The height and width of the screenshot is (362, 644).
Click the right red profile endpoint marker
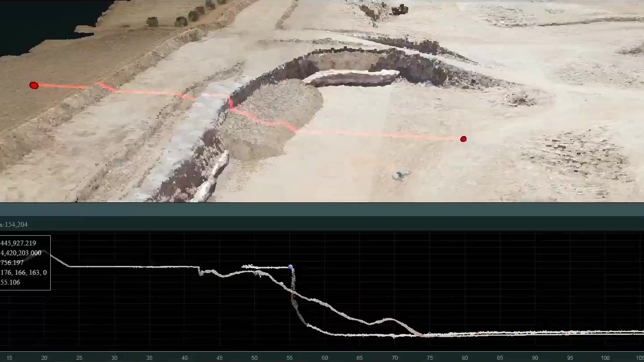point(463,139)
